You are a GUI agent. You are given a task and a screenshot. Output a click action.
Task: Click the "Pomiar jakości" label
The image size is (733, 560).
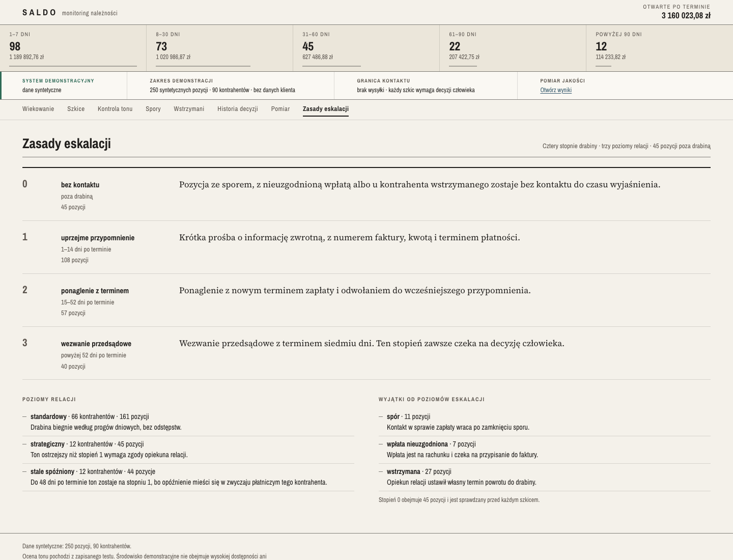562,81
